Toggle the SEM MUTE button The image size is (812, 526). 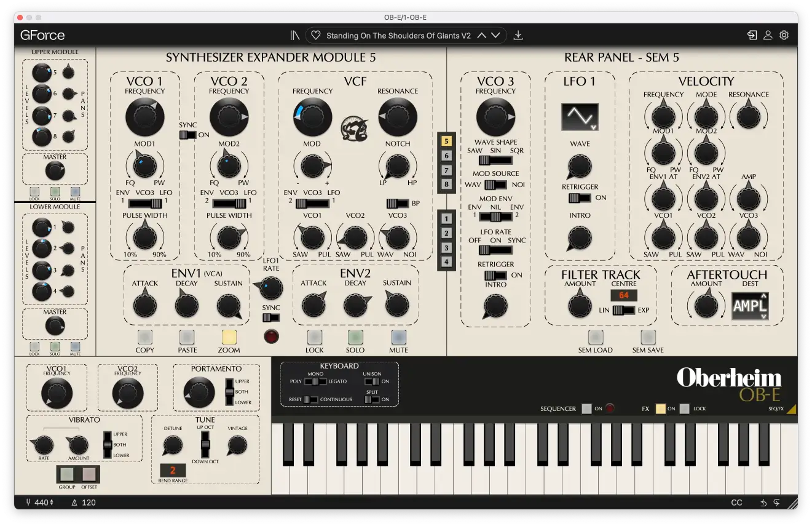(399, 337)
